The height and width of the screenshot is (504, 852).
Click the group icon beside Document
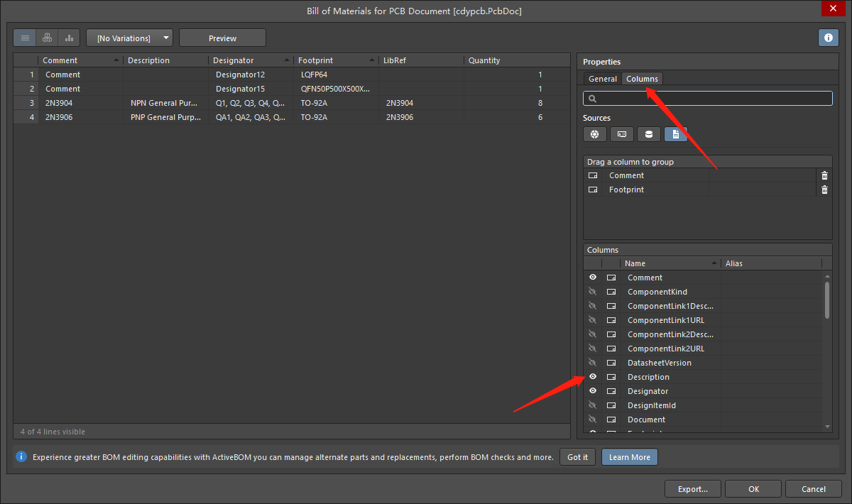tap(611, 420)
